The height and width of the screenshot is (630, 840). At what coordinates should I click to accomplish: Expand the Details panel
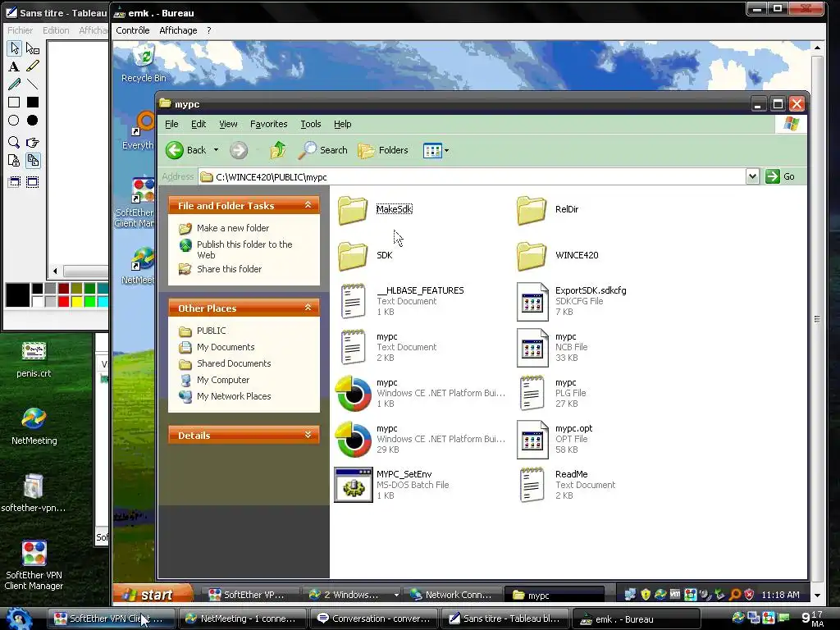[x=308, y=435]
